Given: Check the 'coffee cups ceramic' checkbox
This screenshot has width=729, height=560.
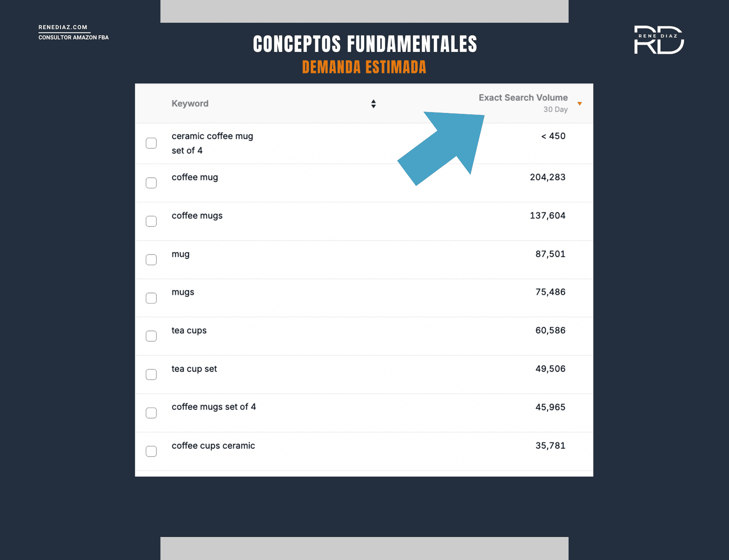Looking at the screenshot, I should 151,451.
